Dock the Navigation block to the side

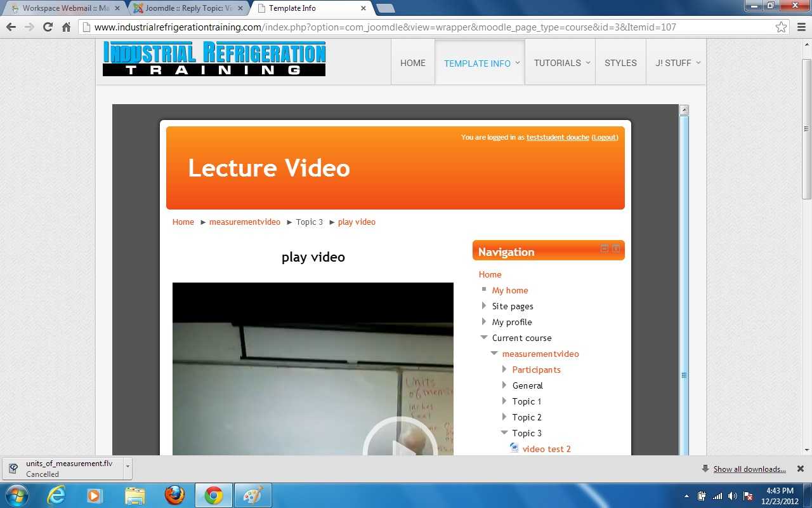pos(616,248)
